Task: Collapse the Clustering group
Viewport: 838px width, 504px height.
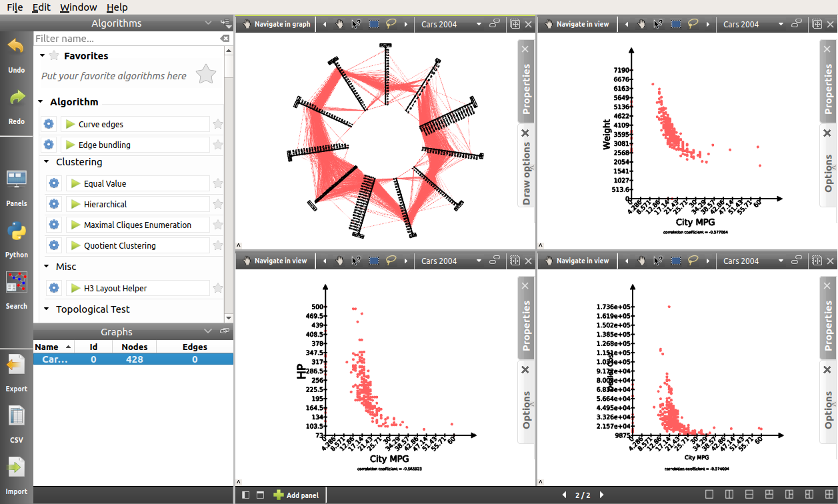Action: [x=47, y=162]
